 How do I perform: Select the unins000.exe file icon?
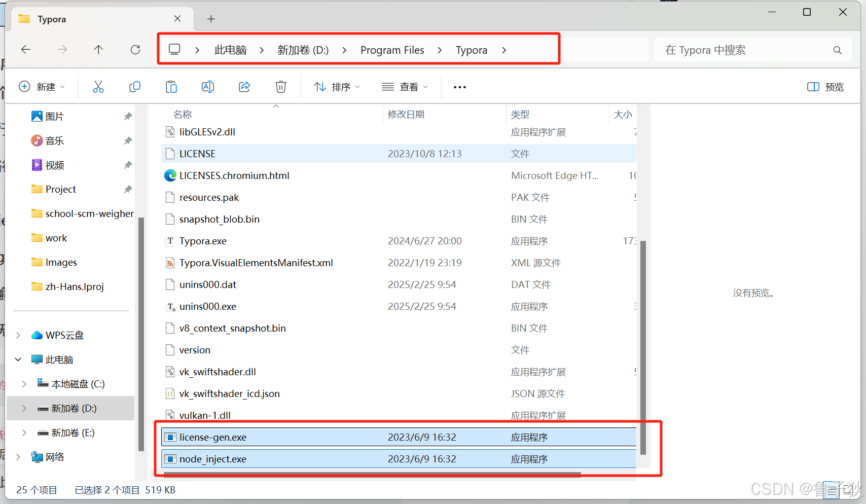click(x=170, y=306)
